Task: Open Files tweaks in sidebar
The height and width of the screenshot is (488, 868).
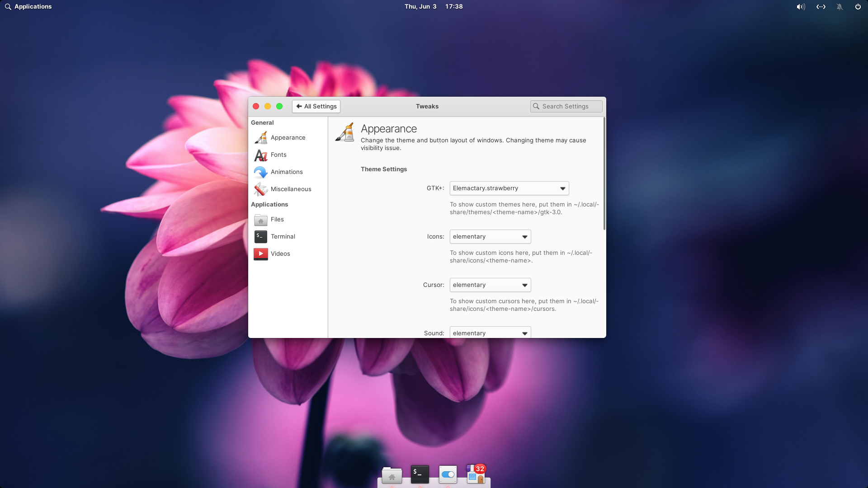Action: point(277,220)
